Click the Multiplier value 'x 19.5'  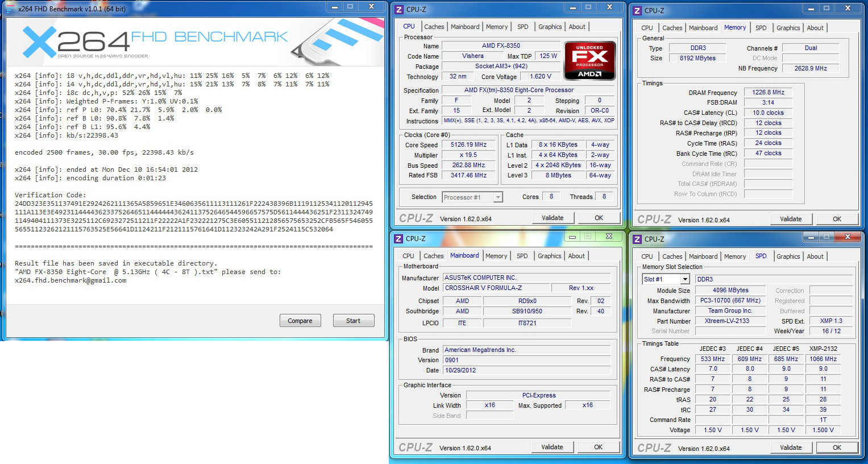click(469, 155)
